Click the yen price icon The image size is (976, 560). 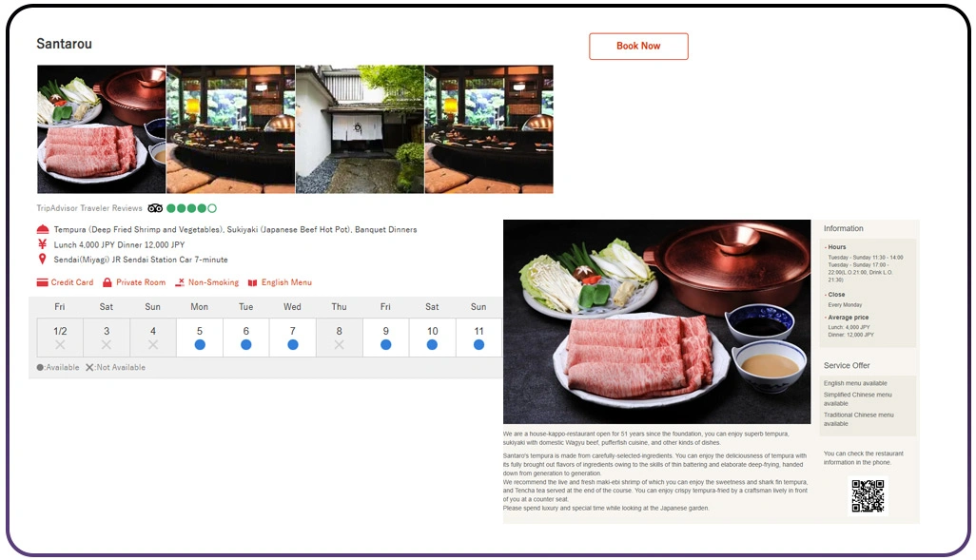42,244
